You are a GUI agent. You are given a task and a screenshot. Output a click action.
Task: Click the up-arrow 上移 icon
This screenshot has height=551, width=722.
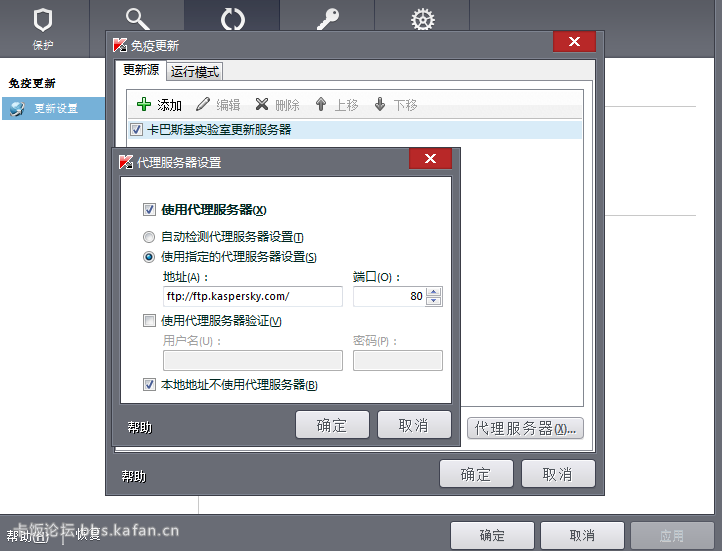coord(321,104)
